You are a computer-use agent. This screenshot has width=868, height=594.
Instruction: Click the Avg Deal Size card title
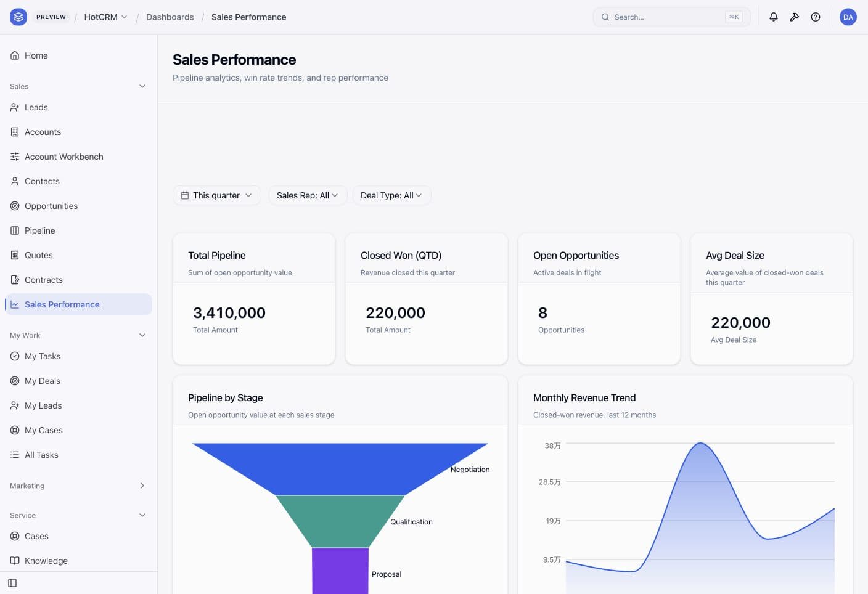pyautogui.click(x=735, y=255)
